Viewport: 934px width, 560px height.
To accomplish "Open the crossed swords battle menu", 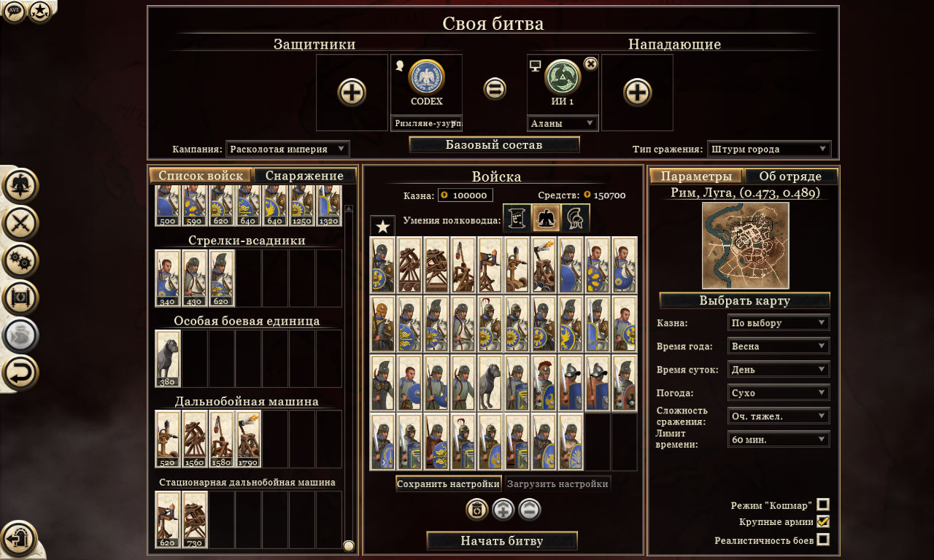I will pyautogui.click(x=20, y=222).
